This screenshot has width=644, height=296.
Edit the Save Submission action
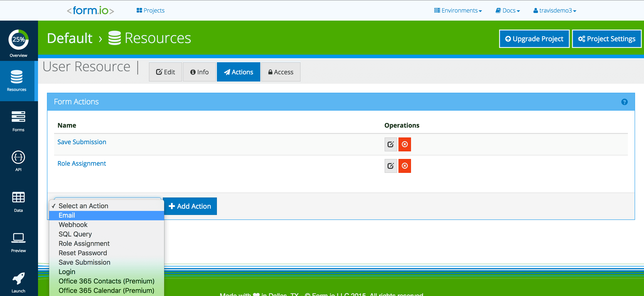(x=390, y=144)
